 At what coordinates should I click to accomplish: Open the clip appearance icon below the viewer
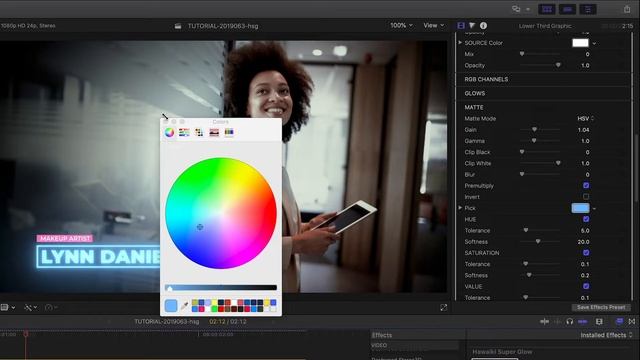[x=7, y=307]
